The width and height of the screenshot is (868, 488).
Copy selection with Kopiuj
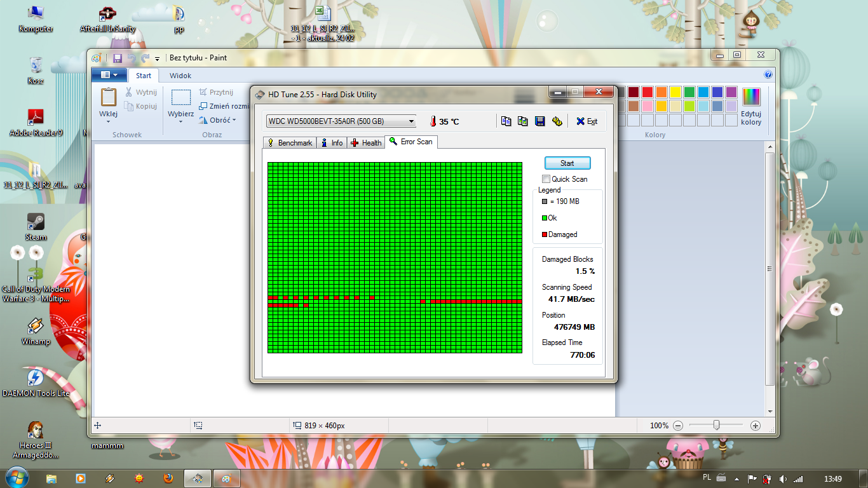click(140, 106)
